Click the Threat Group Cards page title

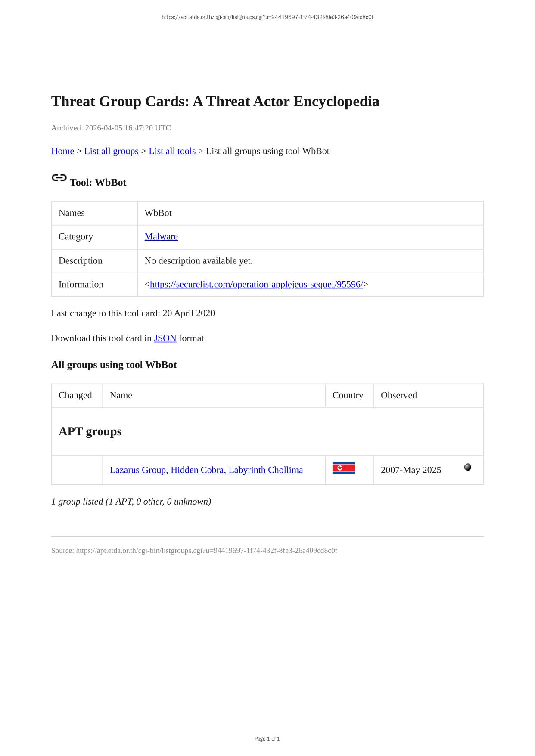click(x=215, y=102)
